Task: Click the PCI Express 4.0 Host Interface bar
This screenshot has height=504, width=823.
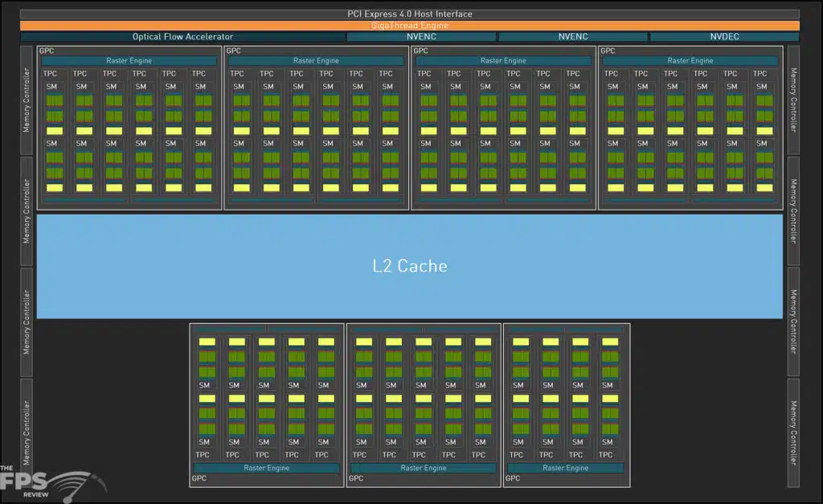Action: [x=409, y=14]
